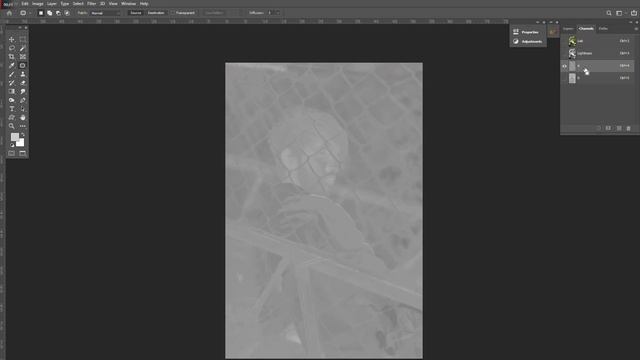This screenshot has height=360, width=640.
Task: Select the Crop tool
Action: point(11,57)
